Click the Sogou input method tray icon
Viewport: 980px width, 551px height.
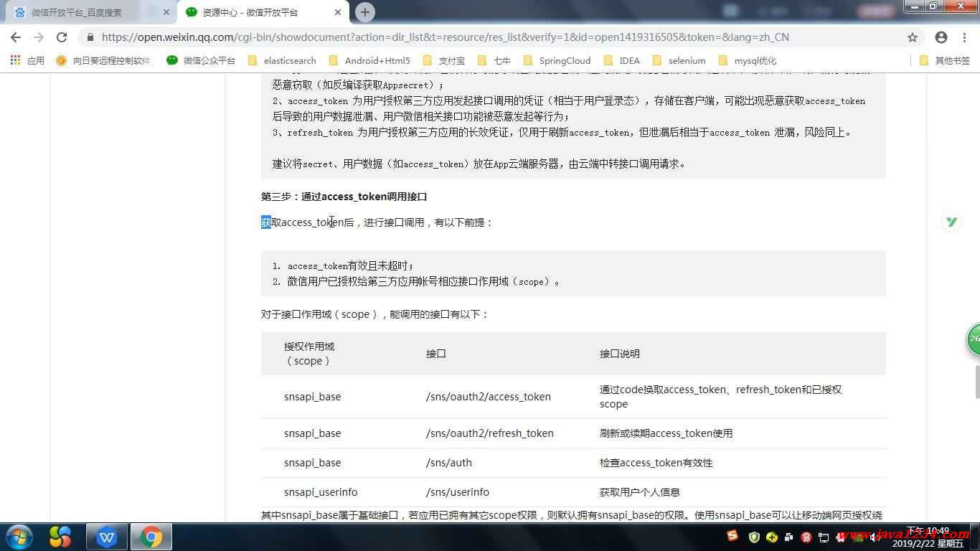click(732, 536)
